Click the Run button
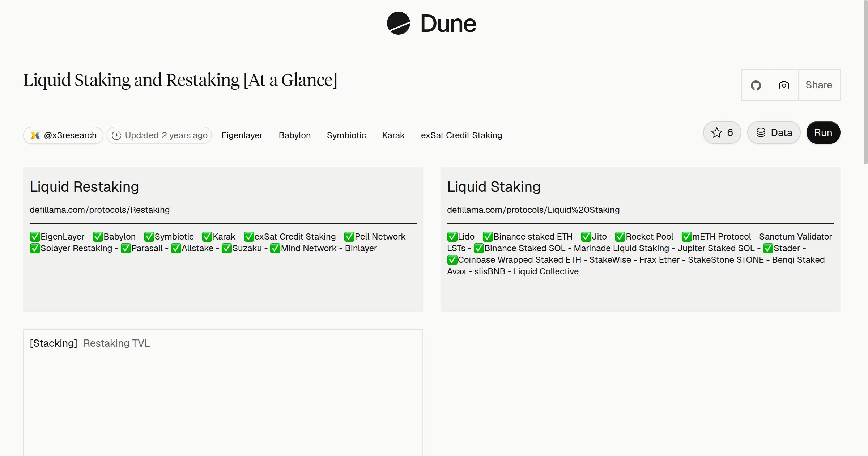 coord(823,132)
